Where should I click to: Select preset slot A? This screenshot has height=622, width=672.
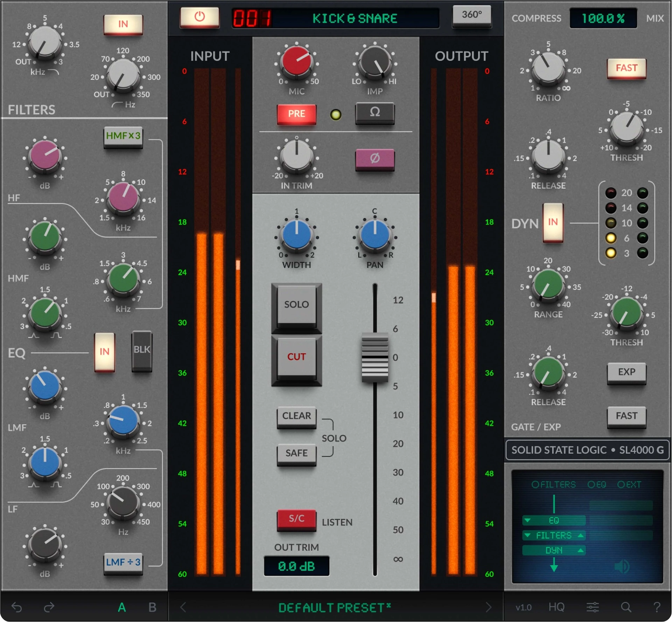tap(122, 607)
